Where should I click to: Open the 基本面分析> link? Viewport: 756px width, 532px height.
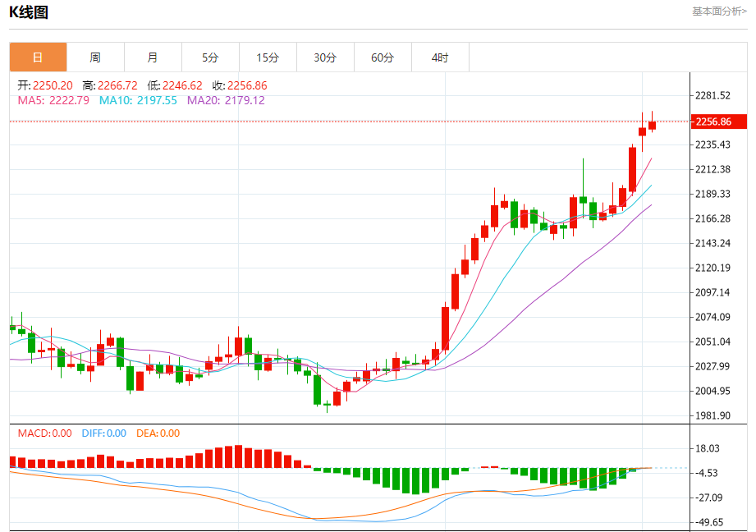(719, 11)
